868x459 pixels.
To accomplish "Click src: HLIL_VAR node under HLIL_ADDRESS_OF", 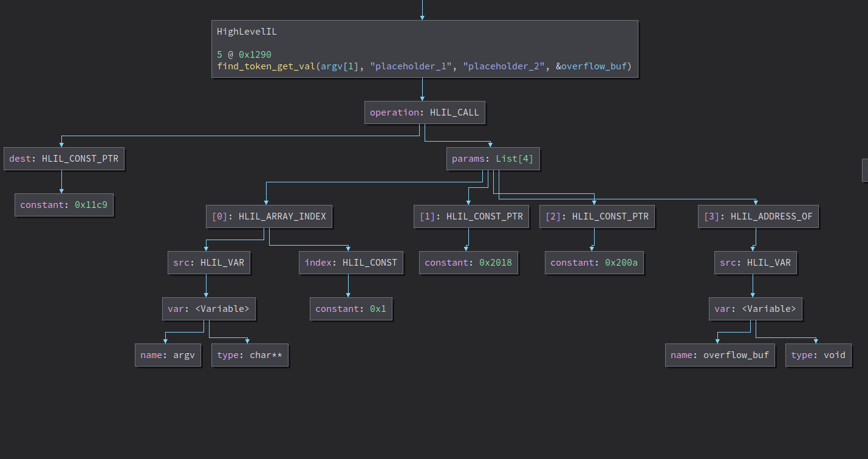I will pyautogui.click(x=756, y=263).
